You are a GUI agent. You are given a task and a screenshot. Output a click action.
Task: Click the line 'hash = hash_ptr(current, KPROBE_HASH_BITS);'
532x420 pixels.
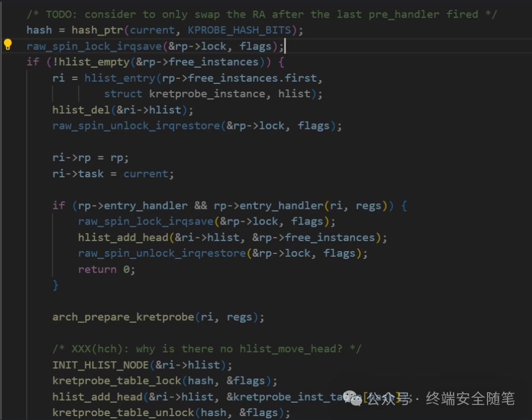(165, 30)
